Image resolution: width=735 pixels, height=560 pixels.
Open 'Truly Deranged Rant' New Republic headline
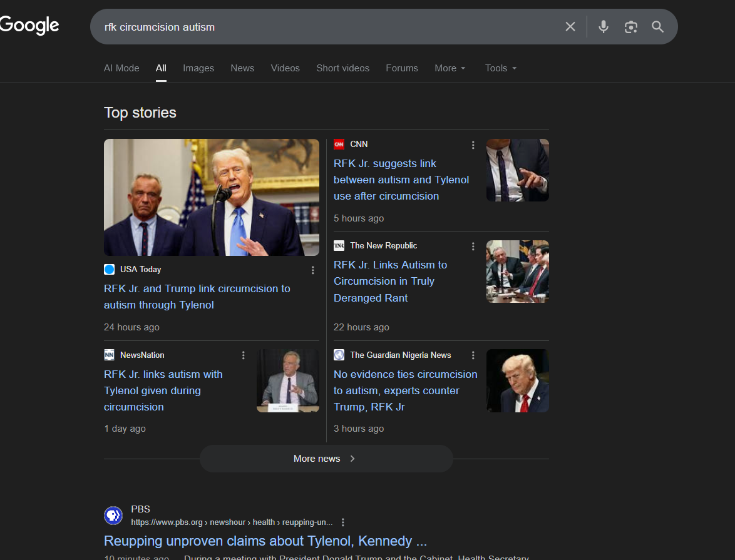pos(390,281)
